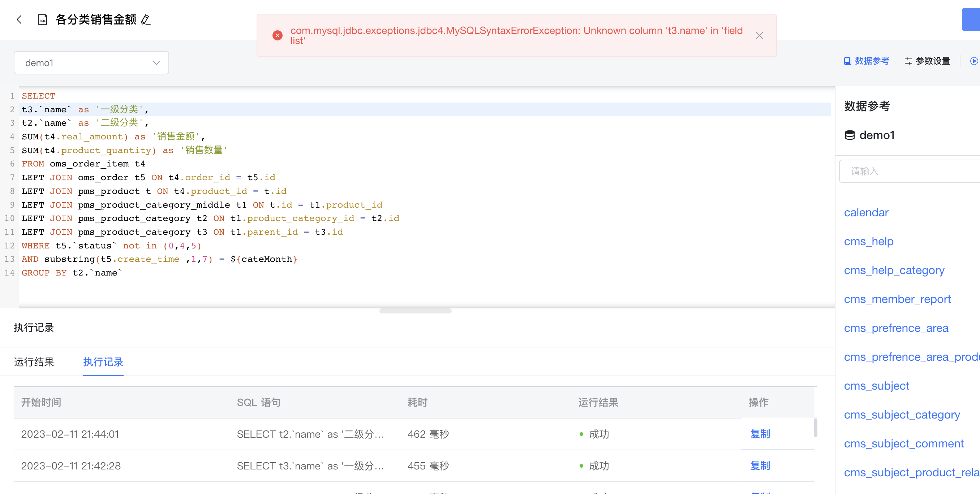
Task: Open the demo1 datasource dropdown
Action: [x=91, y=63]
